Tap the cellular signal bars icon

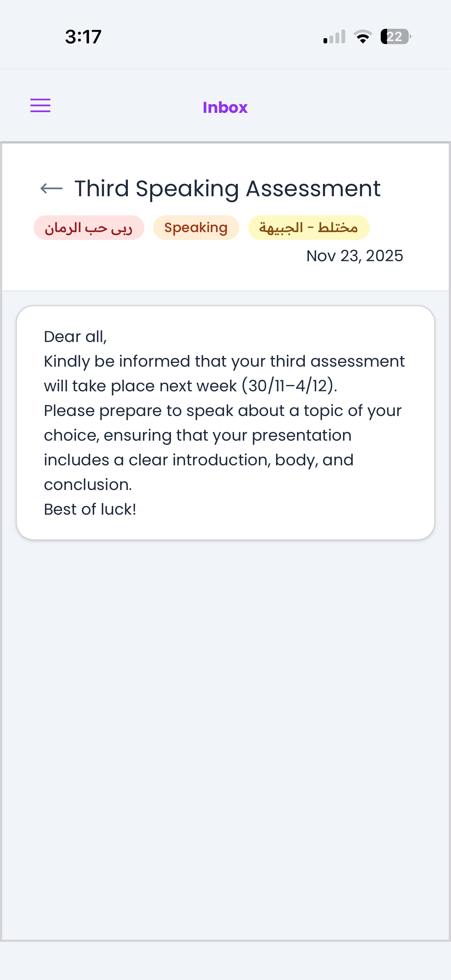coord(334,37)
